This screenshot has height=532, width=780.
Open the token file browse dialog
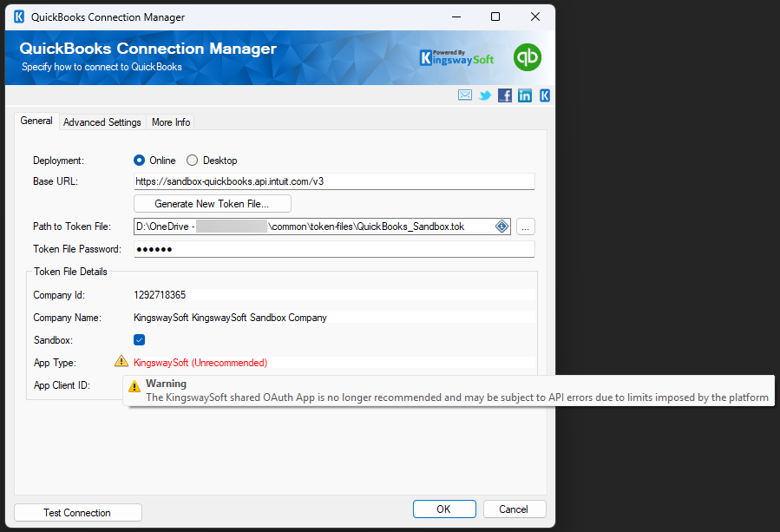tap(525, 226)
